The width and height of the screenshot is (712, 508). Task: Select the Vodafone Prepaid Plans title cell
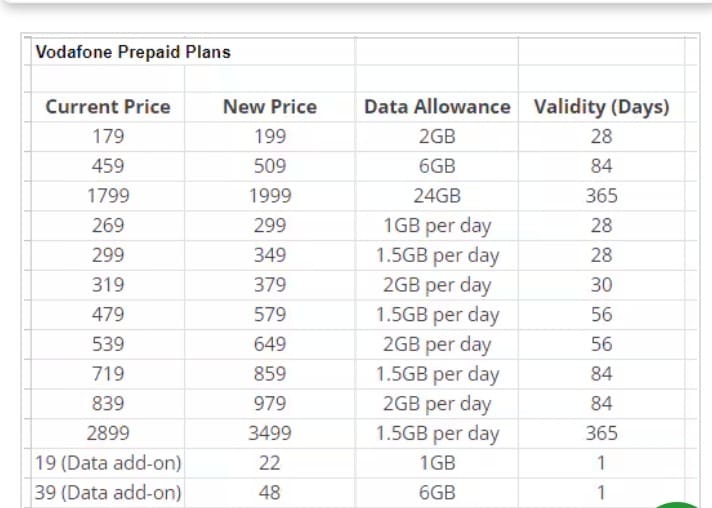click(133, 52)
